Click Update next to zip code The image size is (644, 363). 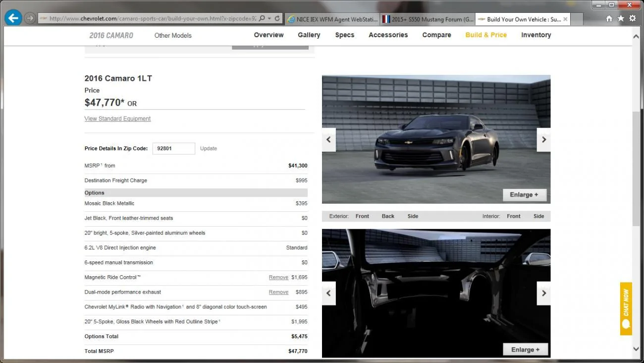(x=209, y=148)
